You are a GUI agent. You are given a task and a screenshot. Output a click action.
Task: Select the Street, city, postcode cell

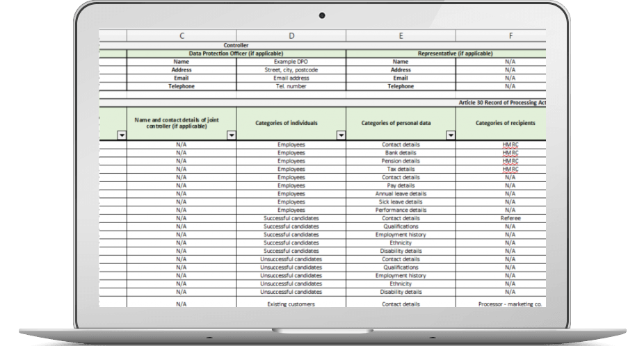pos(291,69)
